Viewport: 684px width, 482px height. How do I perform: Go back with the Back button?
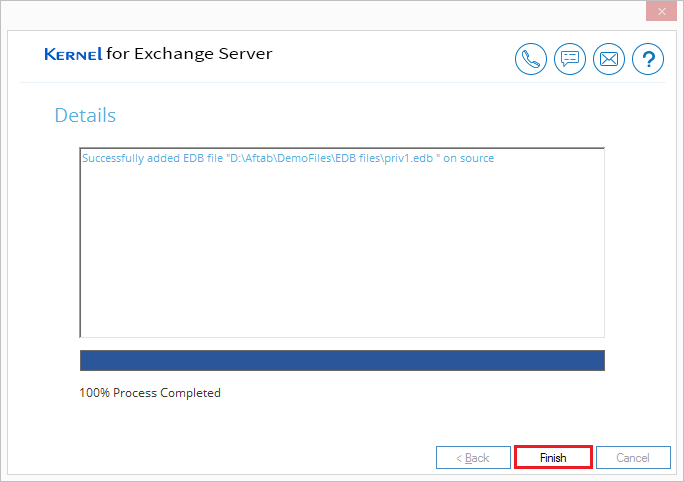click(x=473, y=457)
